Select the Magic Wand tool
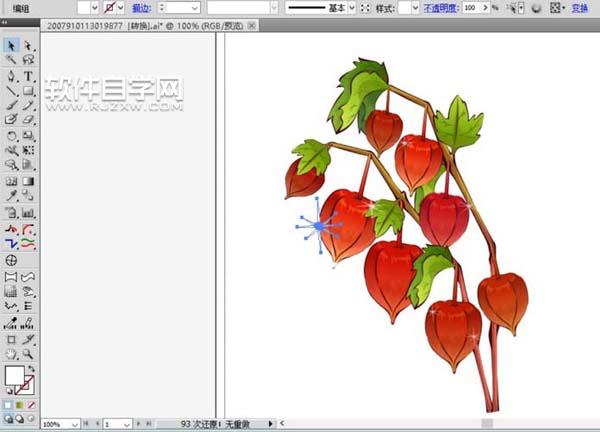Viewport: 600px width, 432px height. pyautogui.click(x=11, y=60)
